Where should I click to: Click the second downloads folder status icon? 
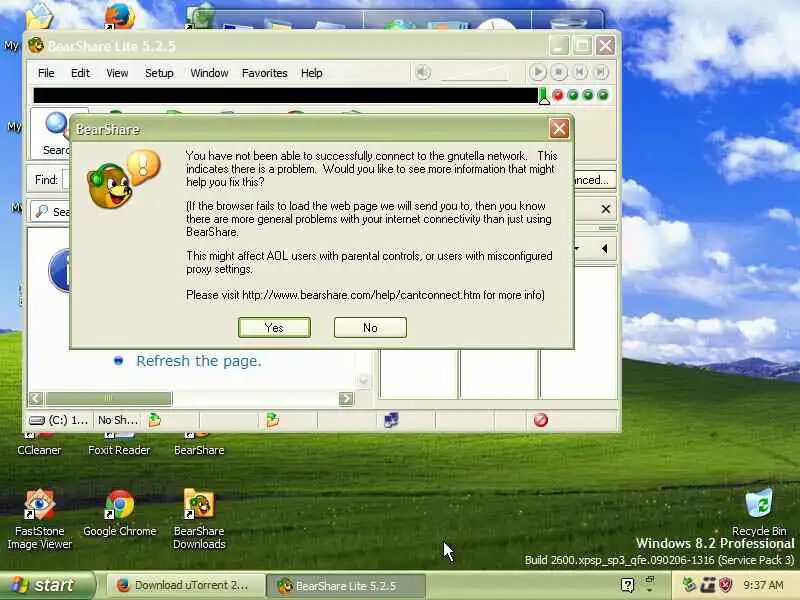coord(272,420)
